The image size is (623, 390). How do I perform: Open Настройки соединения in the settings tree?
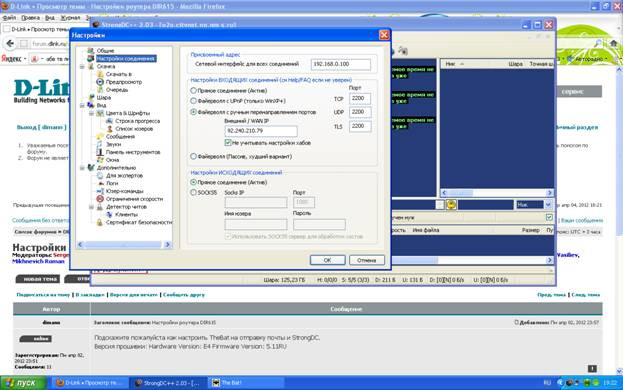coord(126,59)
